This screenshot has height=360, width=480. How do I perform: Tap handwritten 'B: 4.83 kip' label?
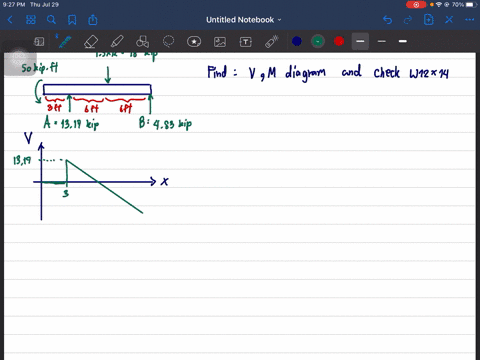pyautogui.click(x=165, y=123)
